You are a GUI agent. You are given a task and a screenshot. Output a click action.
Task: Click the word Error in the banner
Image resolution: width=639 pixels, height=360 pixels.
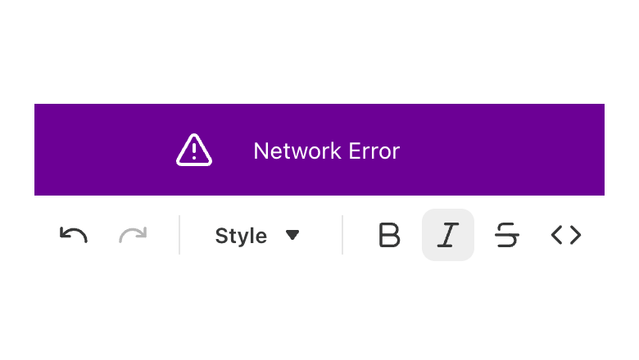point(374,151)
